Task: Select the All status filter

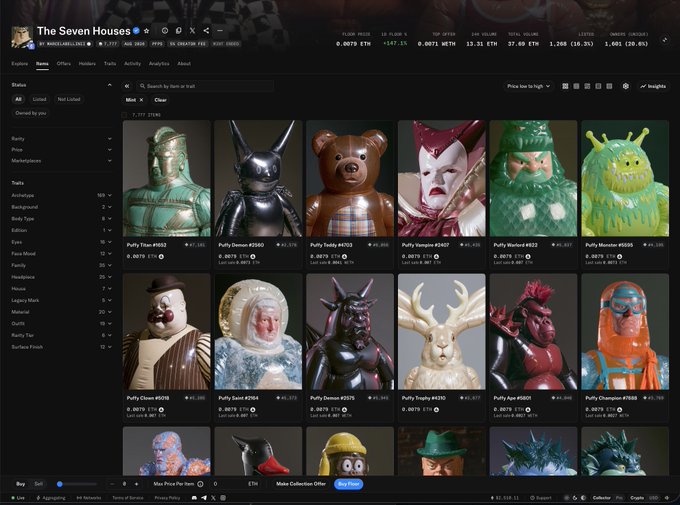Action: coord(18,99)
